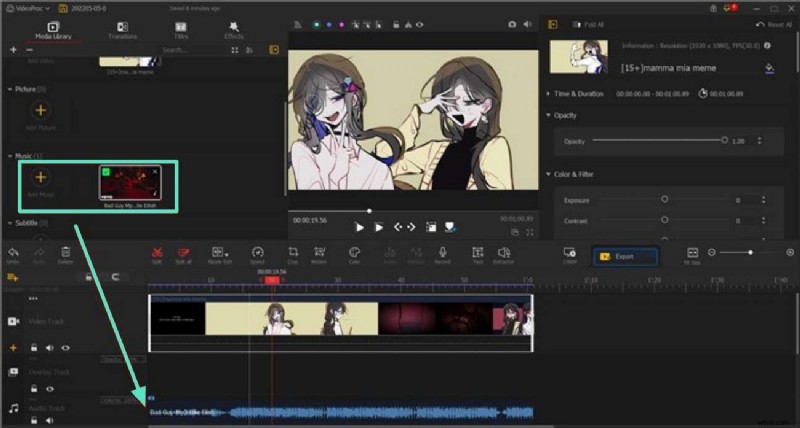
Task: Select the Bad Guy music thumbnail
Action: coord(129,185)
